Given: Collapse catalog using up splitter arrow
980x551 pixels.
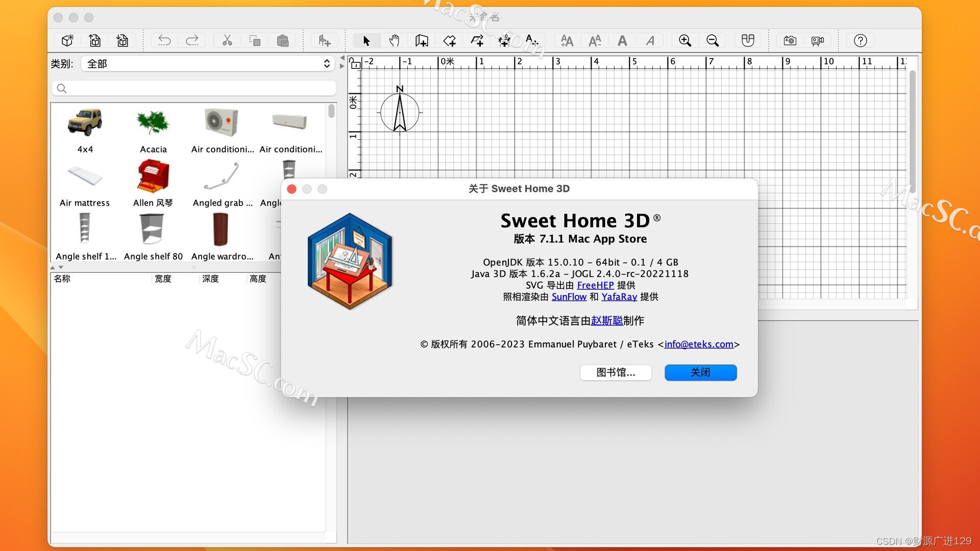Looking at the screenshot, I should point(53,267).
